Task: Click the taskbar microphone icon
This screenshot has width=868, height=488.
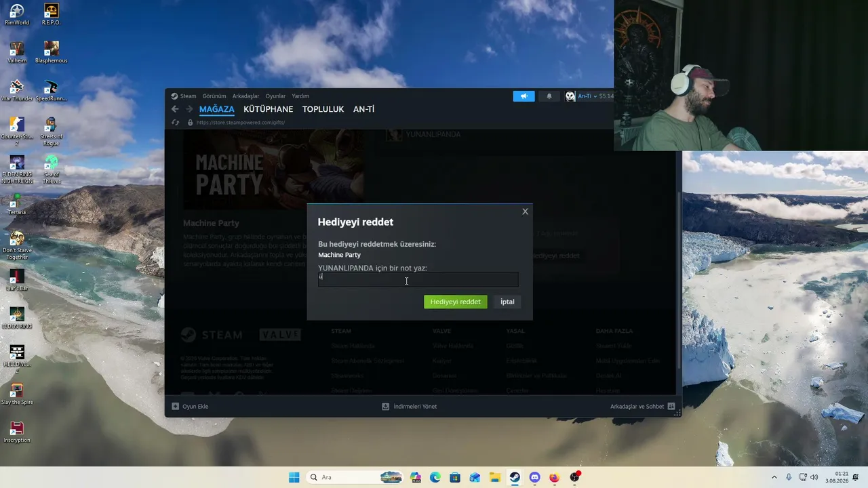Action: coord(789,477)
